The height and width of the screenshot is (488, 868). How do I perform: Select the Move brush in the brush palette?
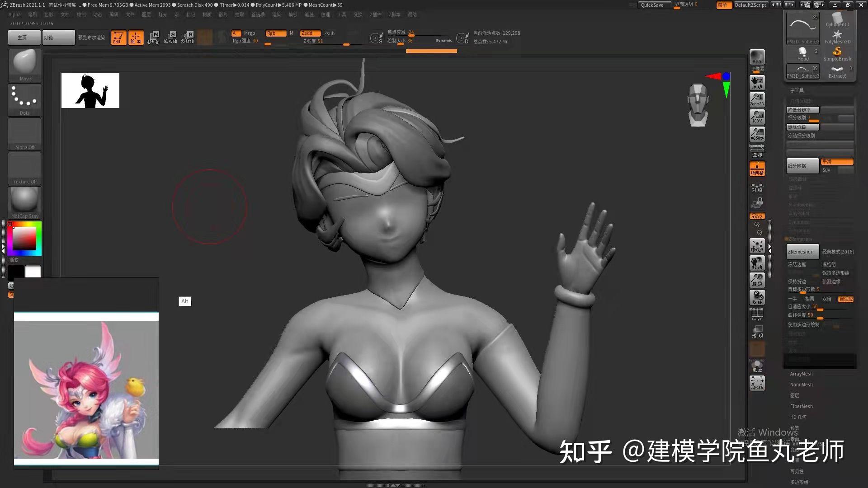click(x=24, y=63)
